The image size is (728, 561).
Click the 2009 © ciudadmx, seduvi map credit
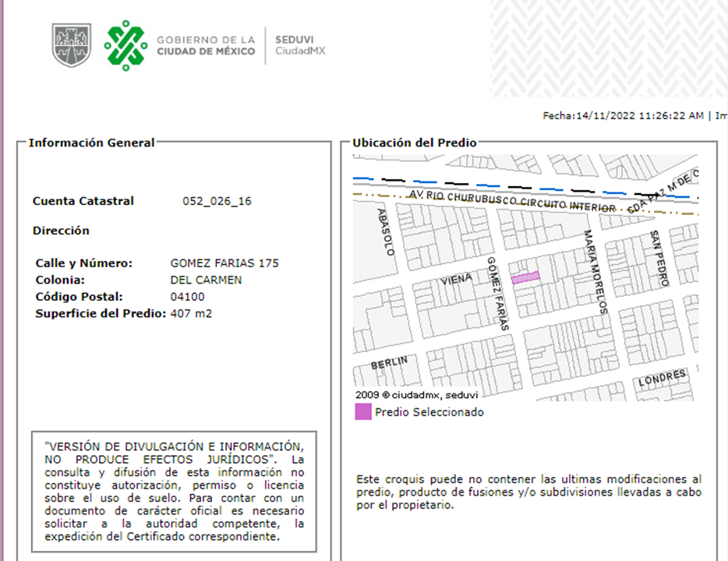pos(416,395)
